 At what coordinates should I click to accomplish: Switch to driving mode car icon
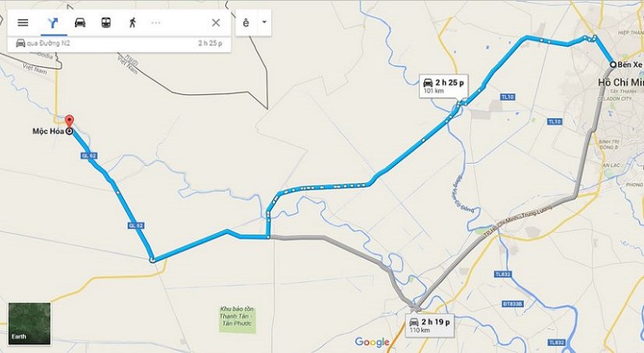pyautogui.click(x=80, y=23)
